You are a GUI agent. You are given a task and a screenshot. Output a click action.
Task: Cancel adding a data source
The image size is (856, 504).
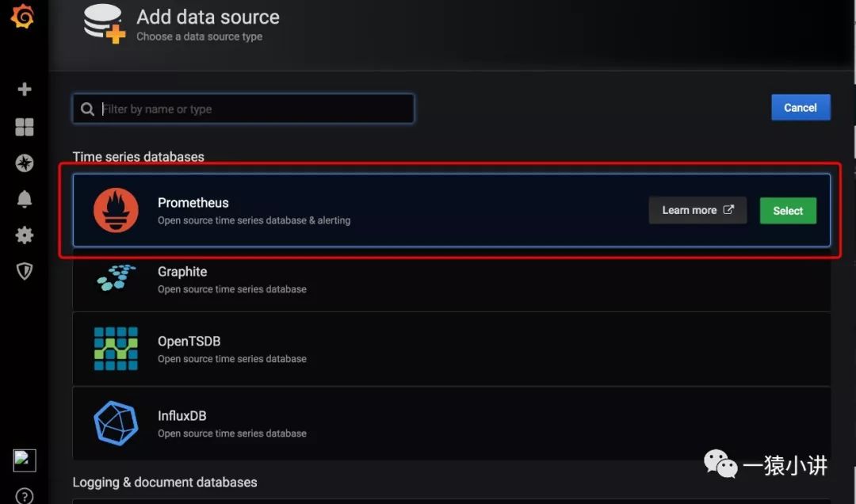[x=801, y=108]
